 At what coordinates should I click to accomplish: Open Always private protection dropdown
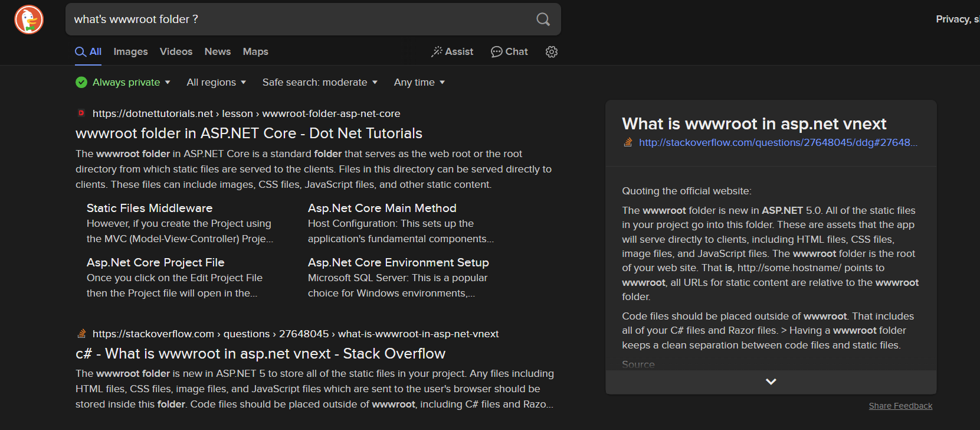pyautogui.click(x=123, y=83)
